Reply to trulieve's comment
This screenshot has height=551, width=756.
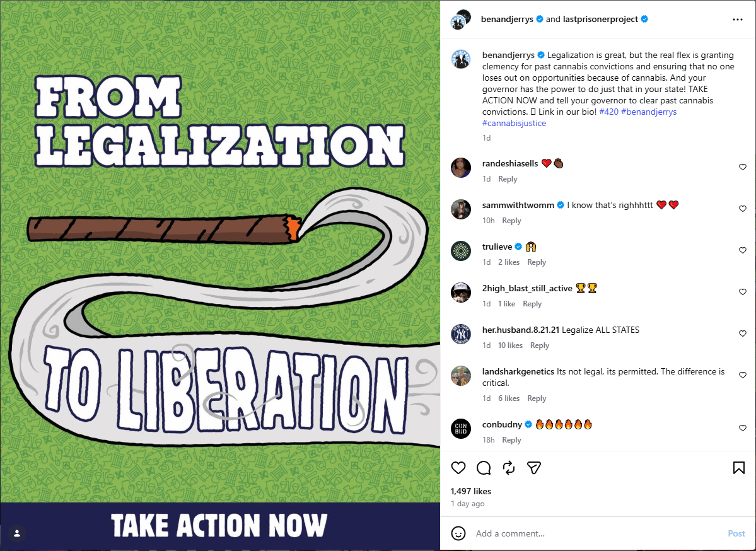536,262
